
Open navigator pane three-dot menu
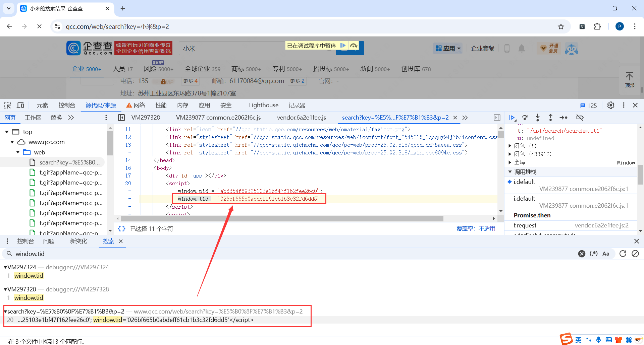pyautogui.click(x=106, y=118)
